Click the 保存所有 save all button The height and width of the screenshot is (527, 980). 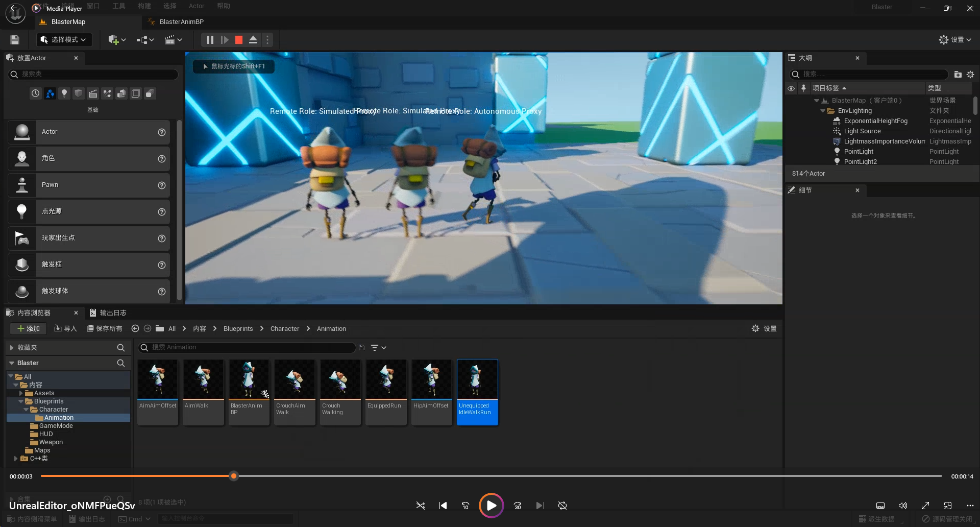(x=105, y=329)
